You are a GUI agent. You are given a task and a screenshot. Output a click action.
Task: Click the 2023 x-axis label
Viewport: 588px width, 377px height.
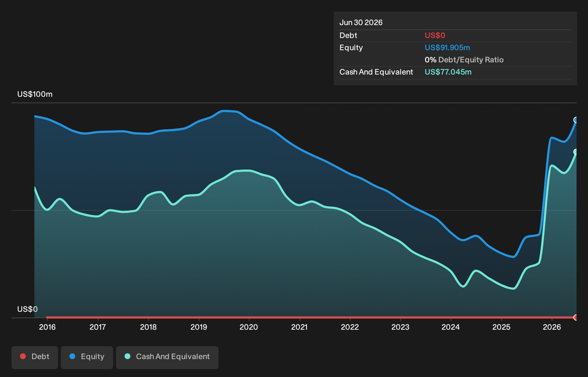[x=400, y=327]
